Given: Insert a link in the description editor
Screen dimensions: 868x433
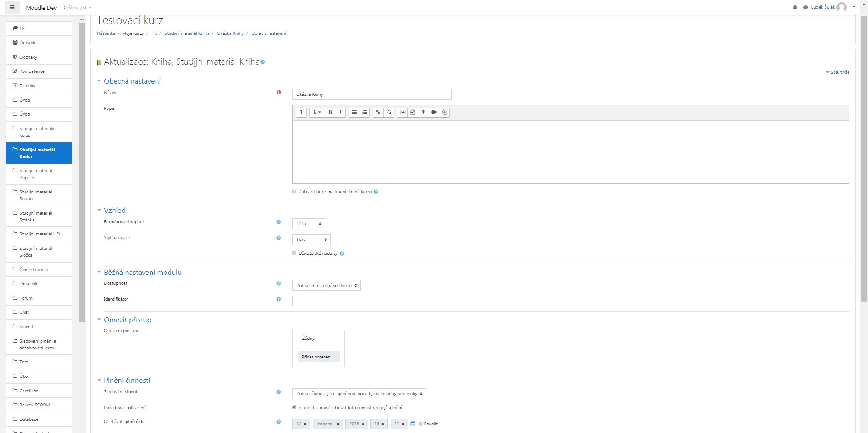Looking at the screenshot, I should tap(378, 113).
